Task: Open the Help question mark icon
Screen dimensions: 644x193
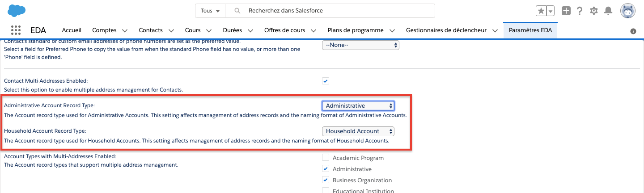Action: coord(580,11)
